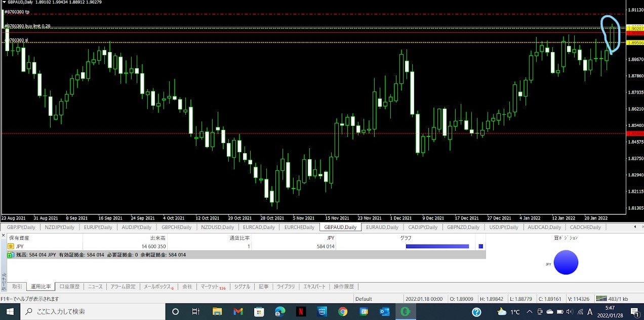Switch to the EURAUD,Daily chart tab
Image resolution: width=644 pixels, height=320 pixels.
382,227
